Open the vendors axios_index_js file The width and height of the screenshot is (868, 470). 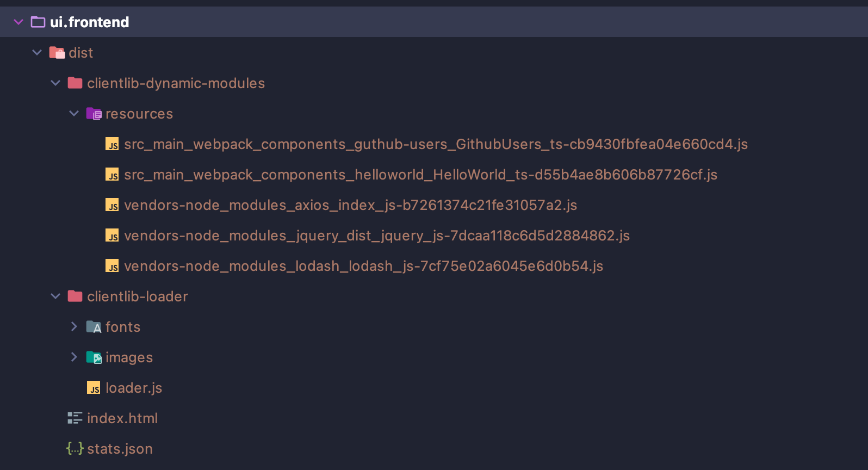351,205
